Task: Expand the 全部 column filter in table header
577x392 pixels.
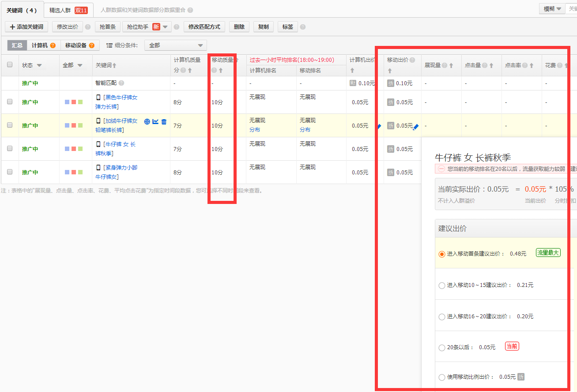Action: click(x=80, y=65)
